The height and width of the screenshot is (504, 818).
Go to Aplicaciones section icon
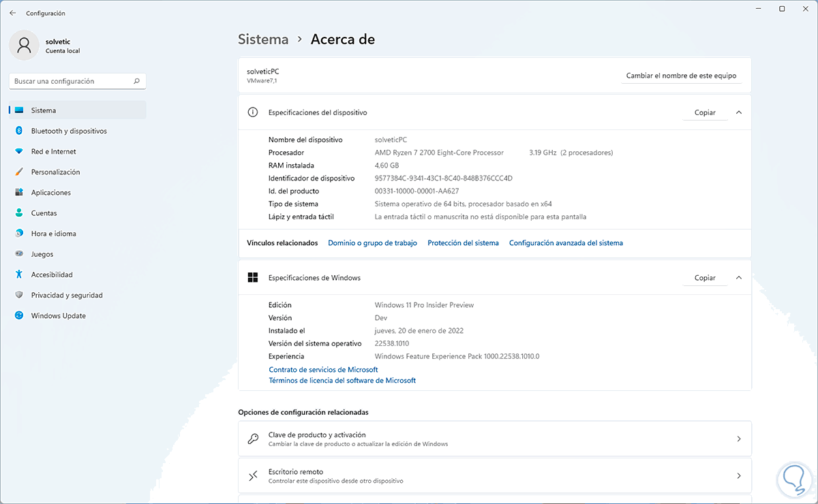[x=18, y=193]
